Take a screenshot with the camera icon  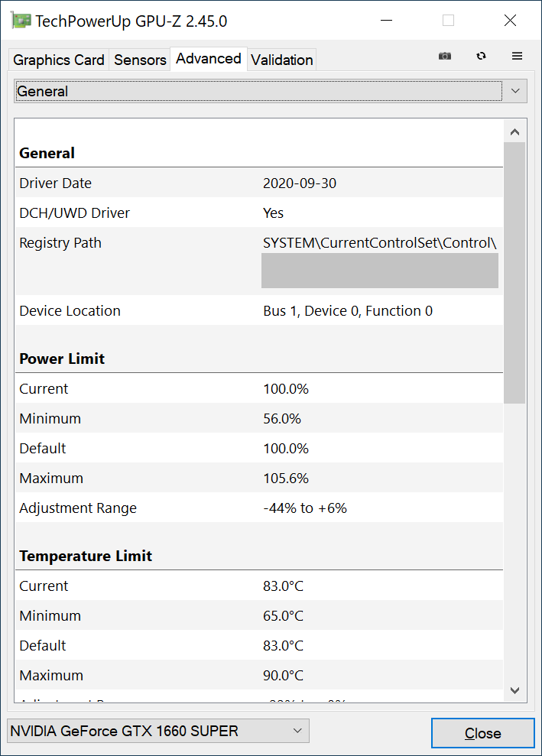tap(445, 56)
